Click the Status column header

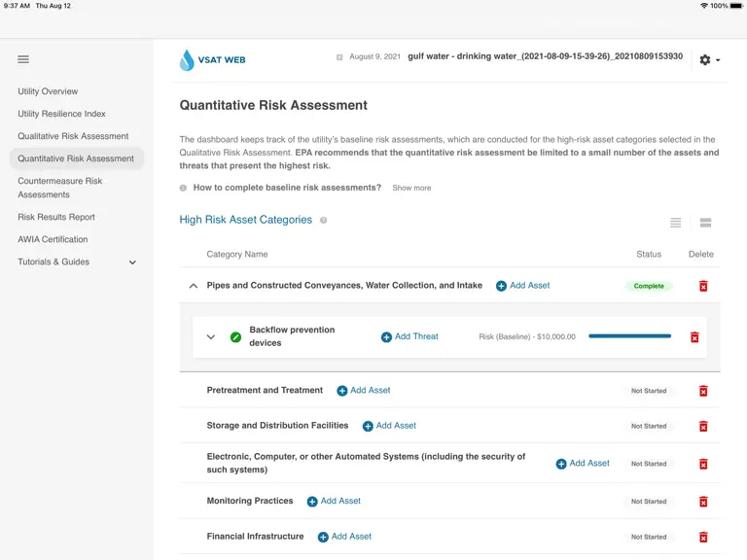tap(649, 255)
